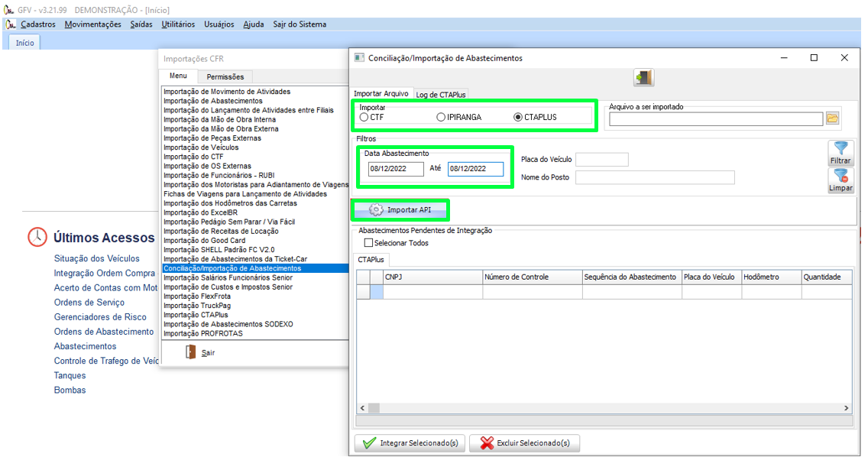Screen dimensions: 868x470
Task: Click the Até end date field
Action: coord(475,169)
